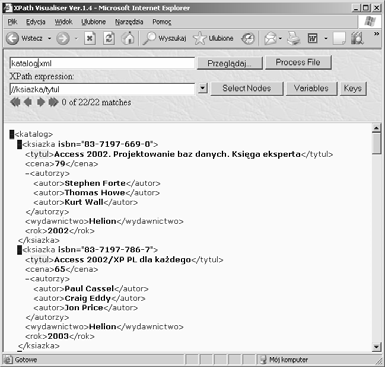The height and width of the screenshot is (367, 385).
Task: Click the Select Nodes button
Action: [247, 88]
